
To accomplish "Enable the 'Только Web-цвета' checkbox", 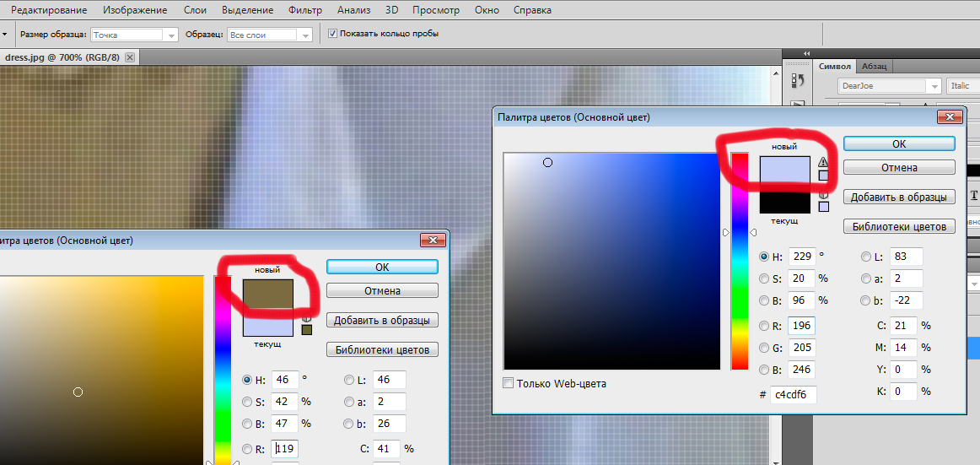I will tap(509, 383).
